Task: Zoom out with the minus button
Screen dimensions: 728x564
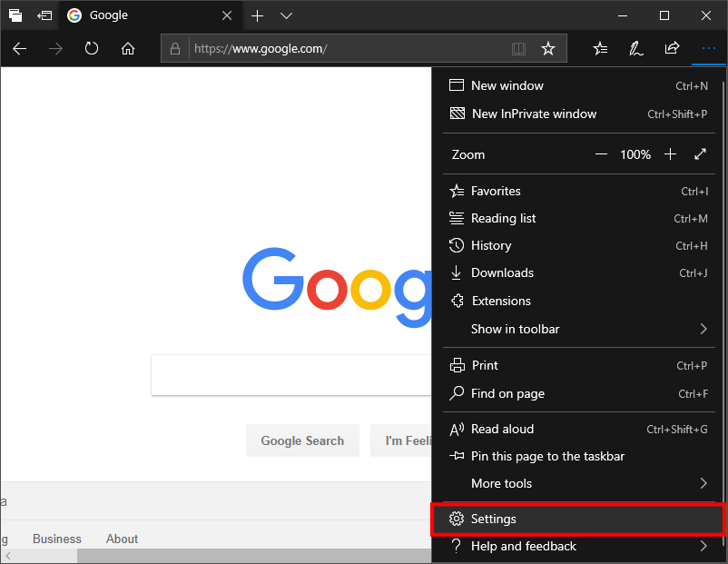Action: (601, 154)
